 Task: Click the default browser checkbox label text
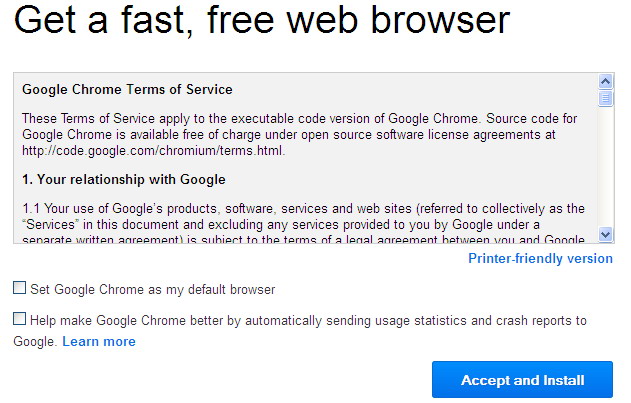click(153, 289)
